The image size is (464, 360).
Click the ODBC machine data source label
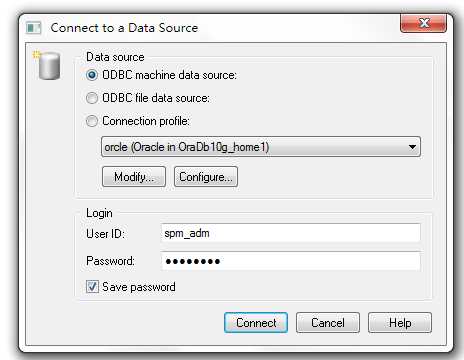169,75
